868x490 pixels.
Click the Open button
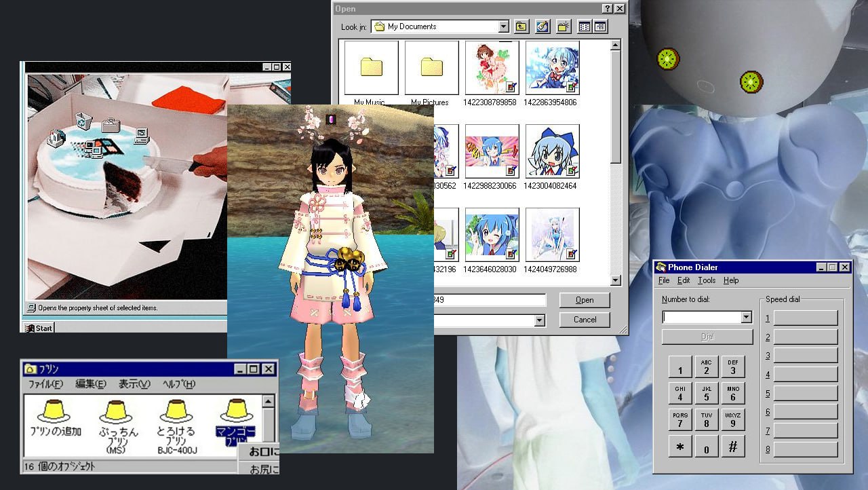(x=585, y=300)
